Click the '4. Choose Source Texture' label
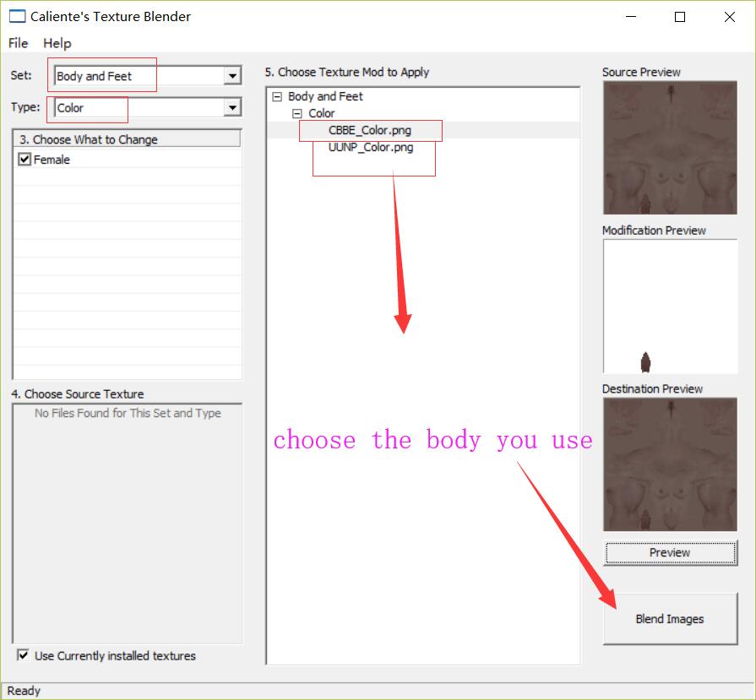Viewport: 756px width, 700px height. point(77,393)
